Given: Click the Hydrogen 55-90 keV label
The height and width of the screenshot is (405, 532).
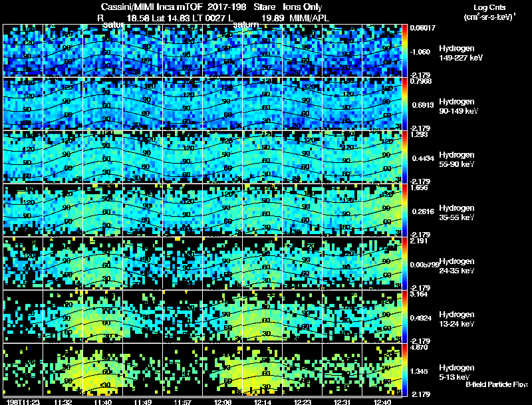Looking at the screenshot, I should click(x=457, y=160).
